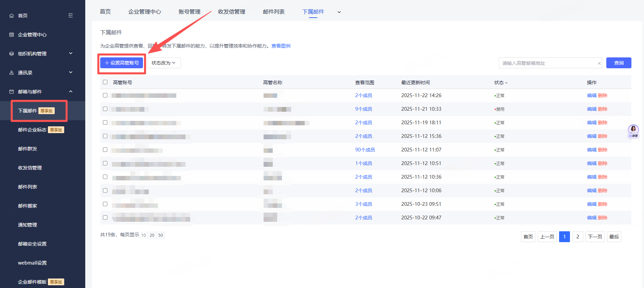This screenshot has height=288, width=644.
Task: Click the 首页 pagination button
Action: tap(528, 237)
